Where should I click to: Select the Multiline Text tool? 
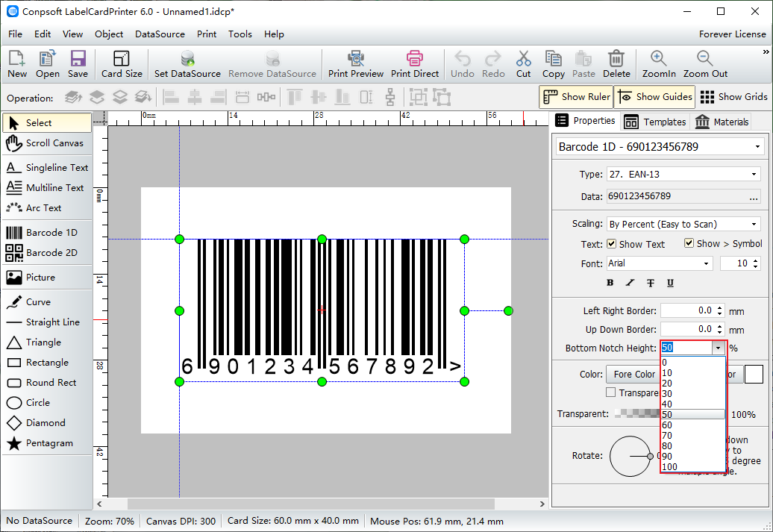click(x=47, y=188)
